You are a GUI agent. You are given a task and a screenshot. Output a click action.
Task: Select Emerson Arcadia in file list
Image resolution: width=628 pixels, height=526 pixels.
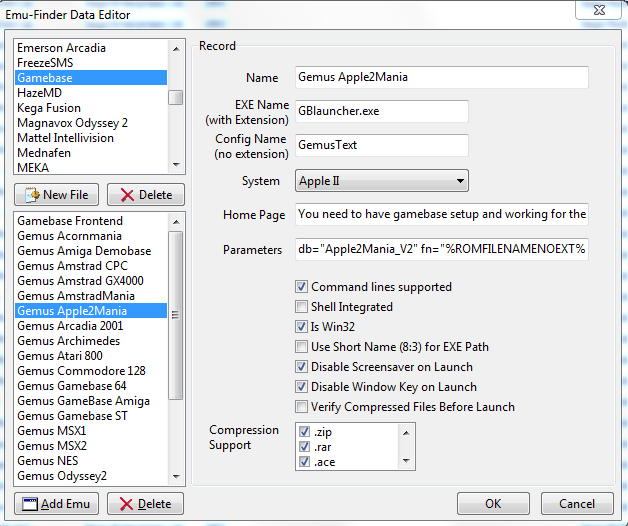(x=91, y=48)
